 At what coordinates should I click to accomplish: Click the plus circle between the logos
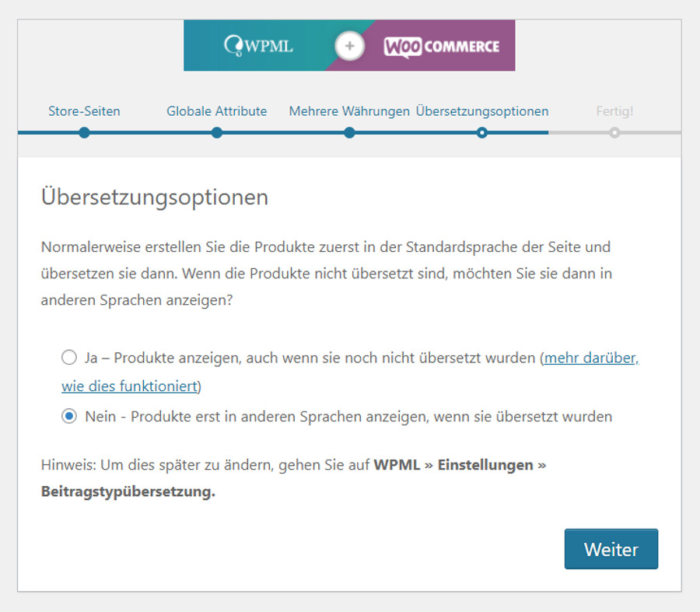[x=349, y=46]
